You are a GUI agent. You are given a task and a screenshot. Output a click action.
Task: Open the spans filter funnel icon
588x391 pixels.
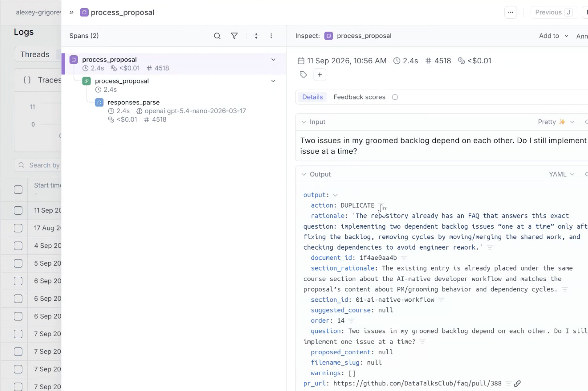pyautogui.click(x=234, y=36)
